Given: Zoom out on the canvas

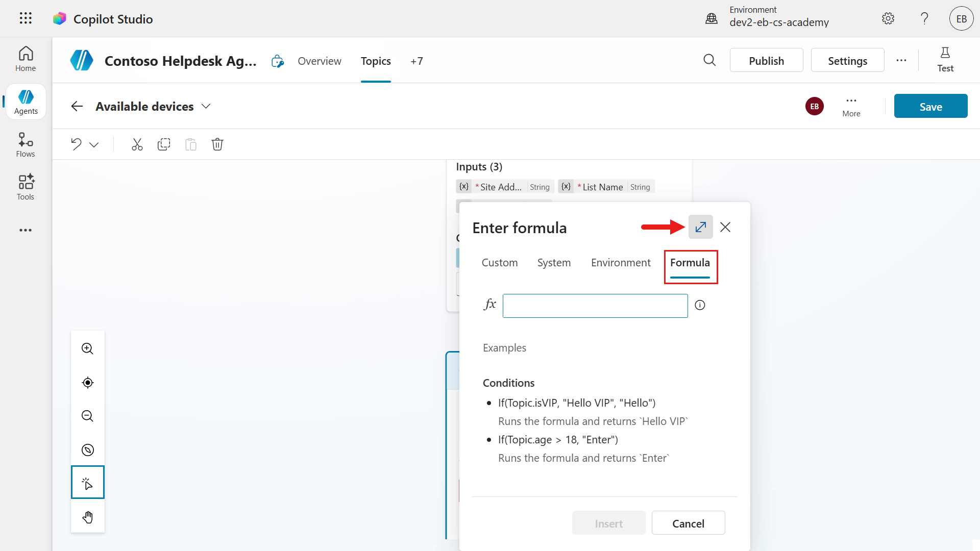Looking at the screenshot, I should tap(88, 416).
